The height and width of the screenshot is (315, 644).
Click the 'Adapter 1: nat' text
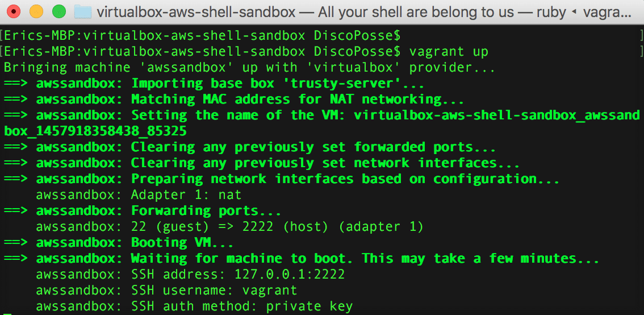click(x=186, y=195)
